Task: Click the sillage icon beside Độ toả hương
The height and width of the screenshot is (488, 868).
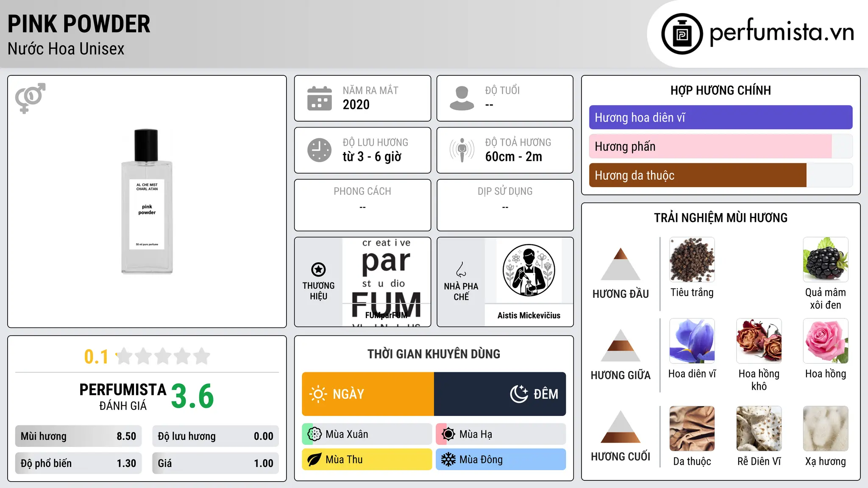Action: point(462,150)
